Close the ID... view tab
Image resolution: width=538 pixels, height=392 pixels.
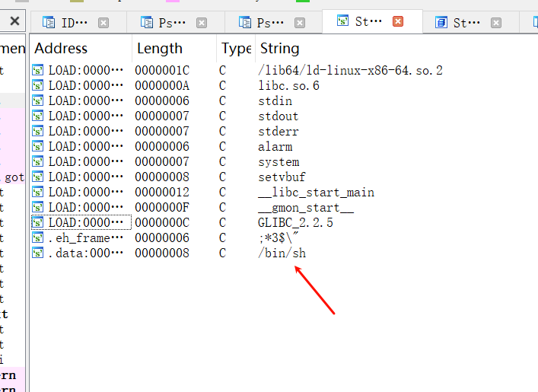[x=103, y=23]
